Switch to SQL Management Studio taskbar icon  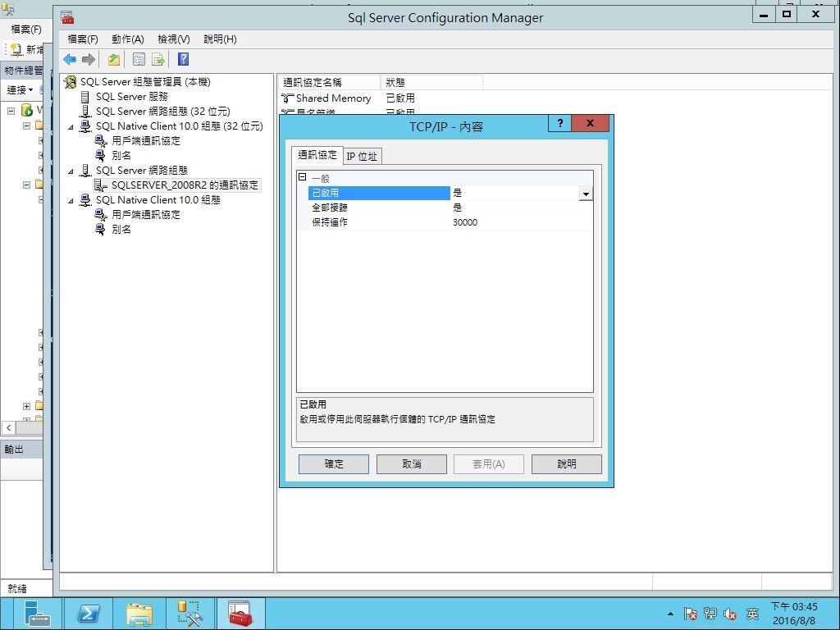190,614
